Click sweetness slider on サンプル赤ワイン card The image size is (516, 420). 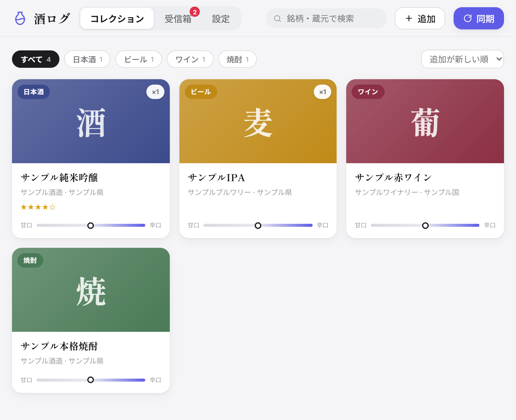click(x=425, y=225)
